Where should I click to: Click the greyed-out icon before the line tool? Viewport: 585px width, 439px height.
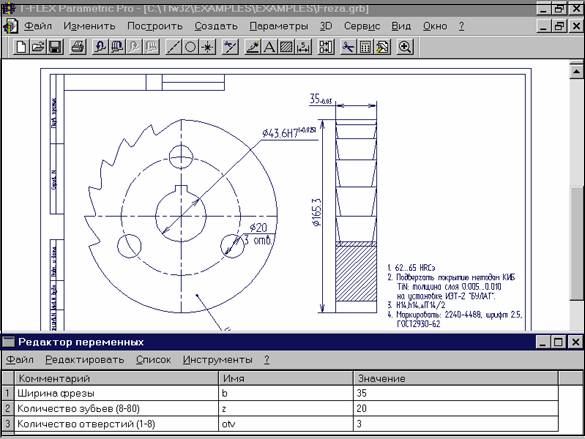pyautogui.click(x=151, y=47)
